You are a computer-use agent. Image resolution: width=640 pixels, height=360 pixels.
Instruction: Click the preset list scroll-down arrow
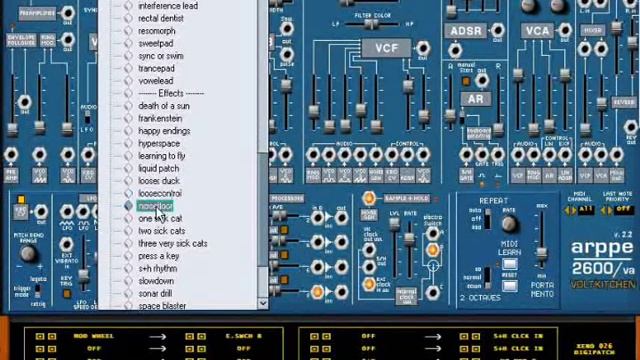click(x=263, y=303)
